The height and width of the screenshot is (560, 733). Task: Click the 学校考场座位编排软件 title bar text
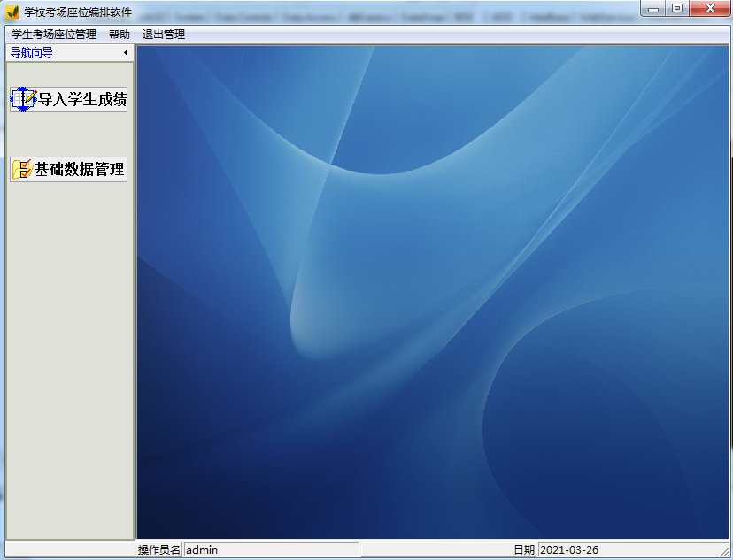coord(78,12)
